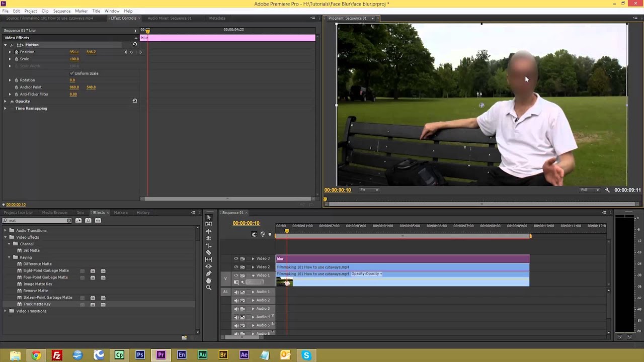Mute the Audio 1 track output
644x362 pixels.
point(236,292)
